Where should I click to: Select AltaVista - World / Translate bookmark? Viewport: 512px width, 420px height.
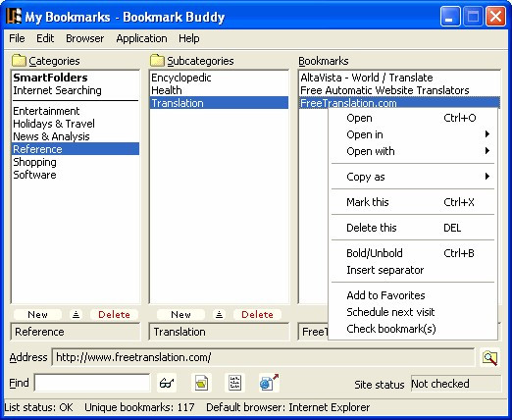tap(399, 78)
